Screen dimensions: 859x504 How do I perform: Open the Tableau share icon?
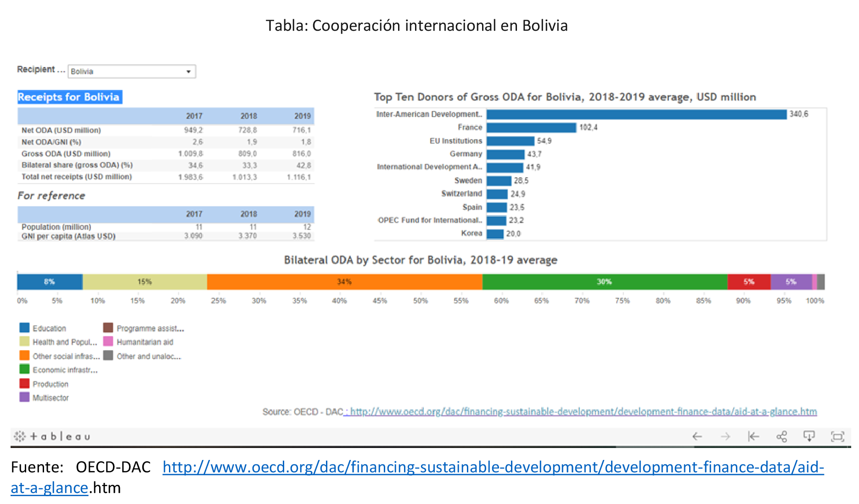pos(781,436)
